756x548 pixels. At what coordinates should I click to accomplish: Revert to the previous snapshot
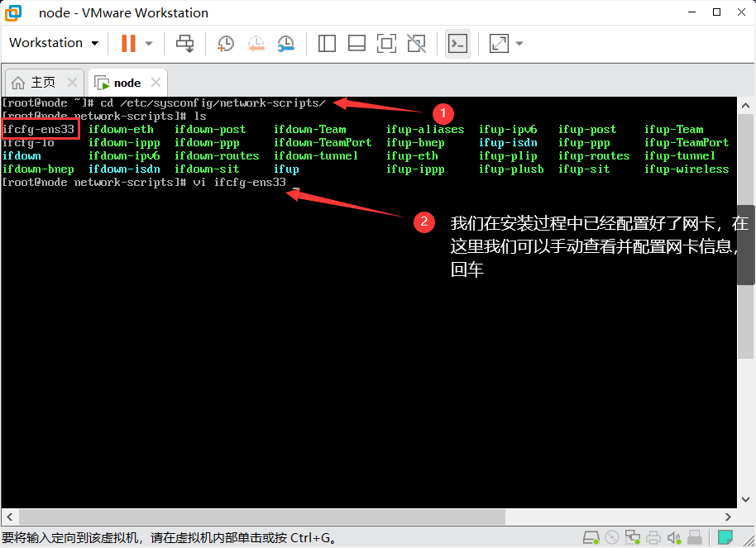coord(256,43)
